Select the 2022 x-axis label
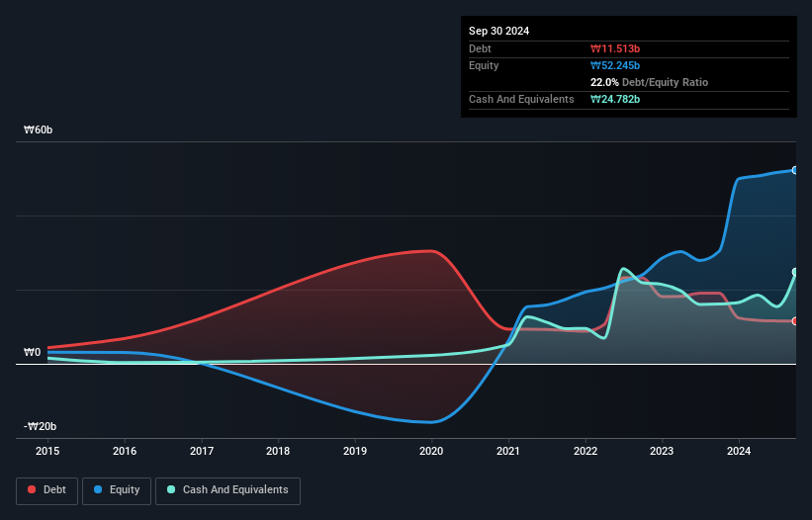 click(586, 451)
